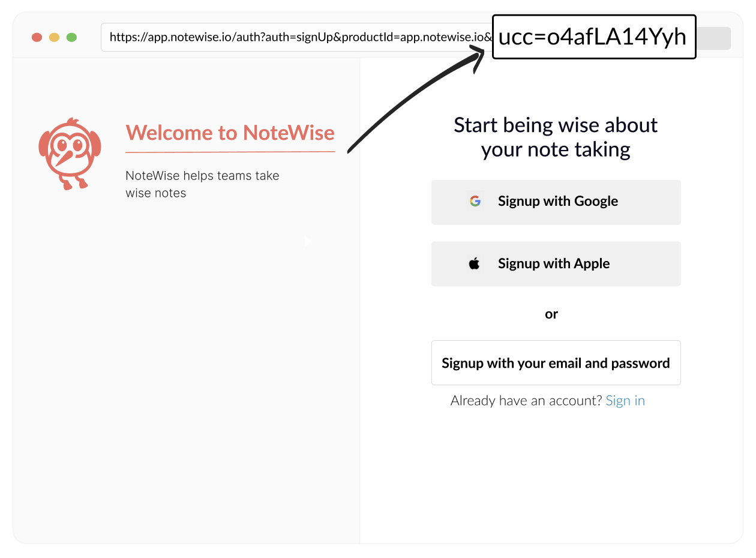Click the Google "G" logo icon
This screenshot has width=756, height=558.
475,202
